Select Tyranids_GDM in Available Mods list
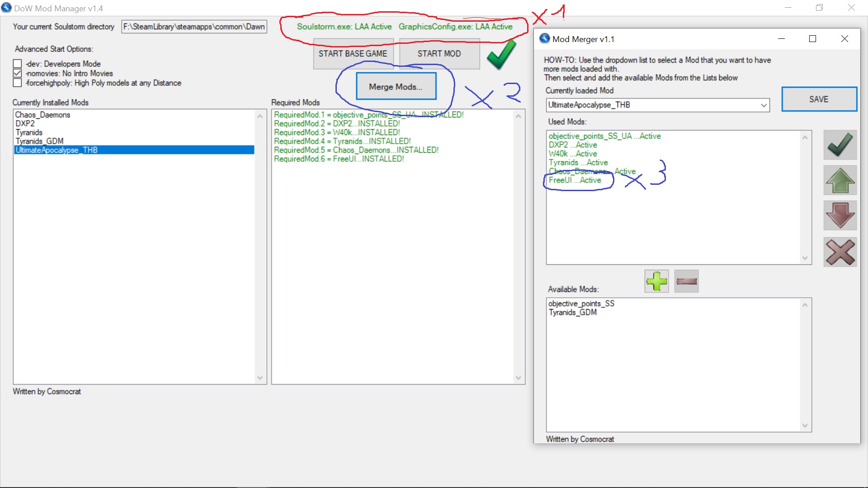Image resolution: width=868 pixels, height=488 pixels. 572,312
